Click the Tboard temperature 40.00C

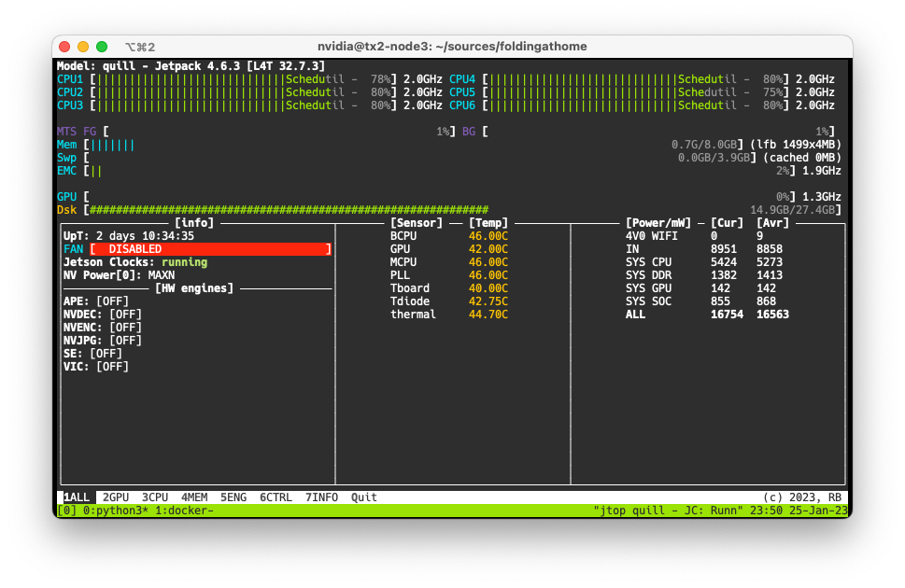[488, 288]
